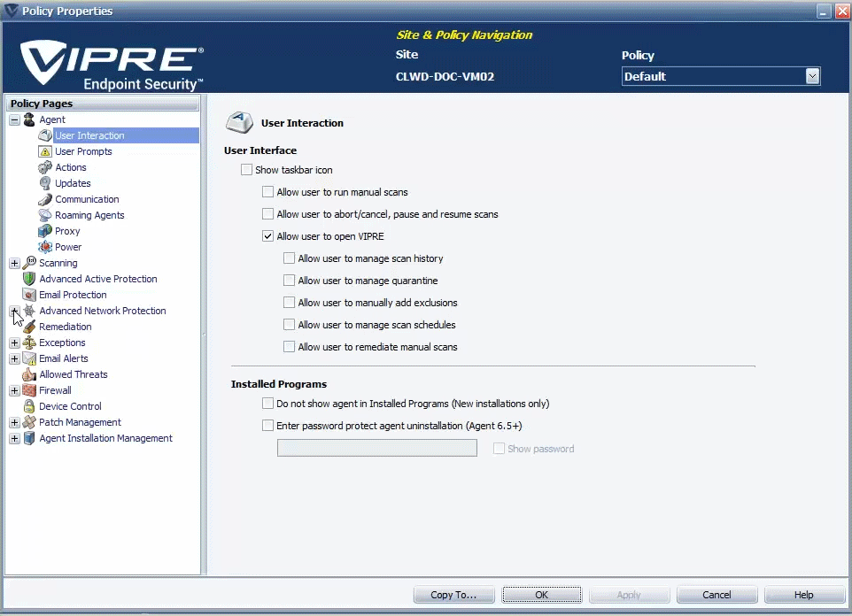Click the Remediation brush icon
The height and width of the screenshot is (616, 852).
(29, 327)
